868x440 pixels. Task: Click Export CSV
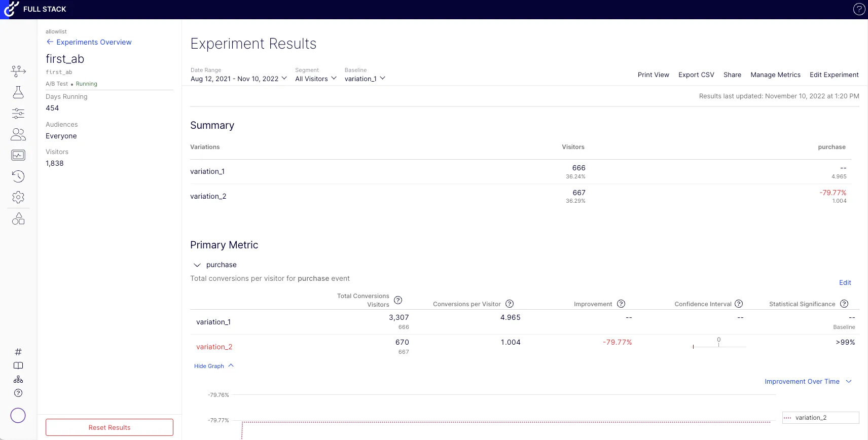tap(696, 75)
